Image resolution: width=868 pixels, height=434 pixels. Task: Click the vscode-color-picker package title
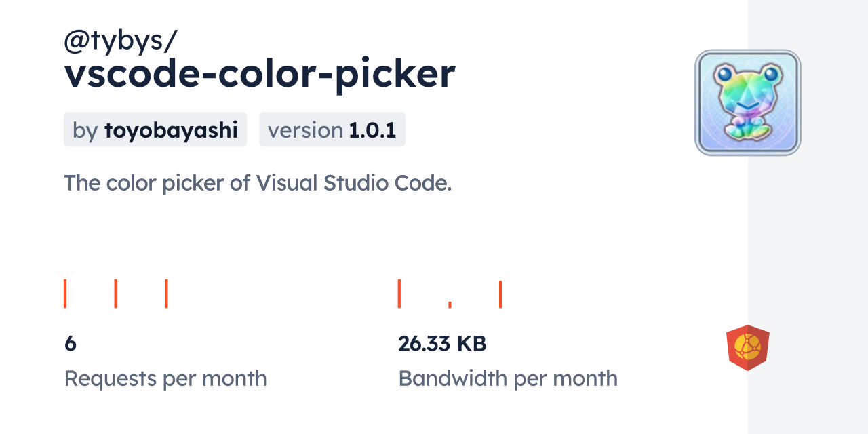click(x=260, y=74)
